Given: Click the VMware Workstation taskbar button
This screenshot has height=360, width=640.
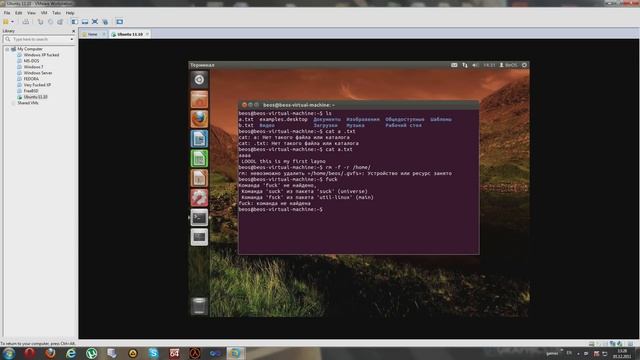Looking at the screenshot, I should pos(236,353).
